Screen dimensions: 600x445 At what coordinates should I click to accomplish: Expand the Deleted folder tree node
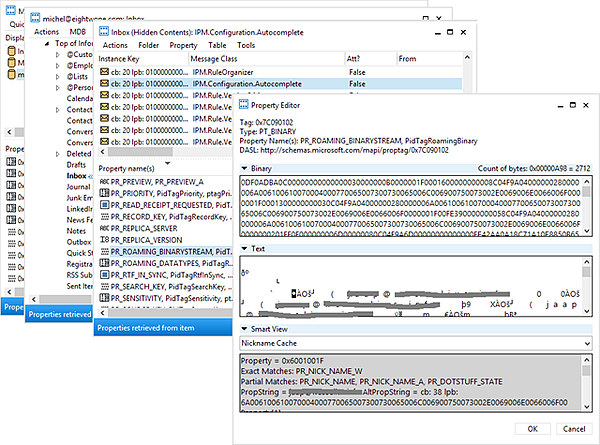pyautogui.click(x=57, y=154)
